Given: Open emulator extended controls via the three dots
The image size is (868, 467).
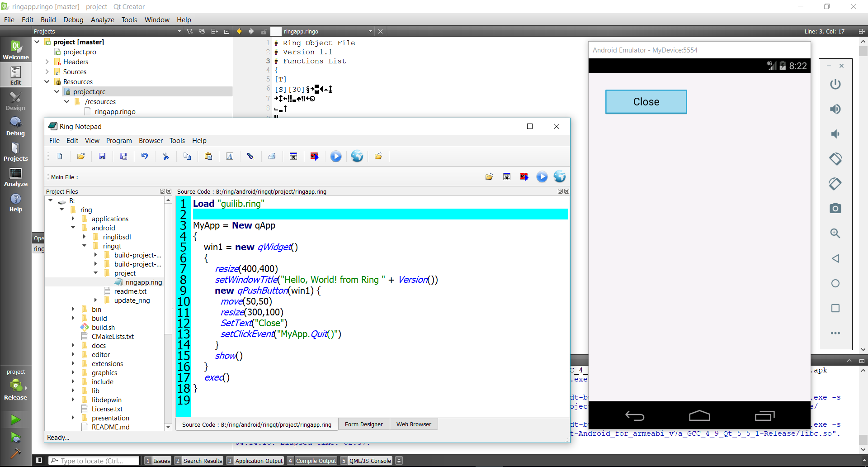Looking at the screenshot, I should pos(835,333).
